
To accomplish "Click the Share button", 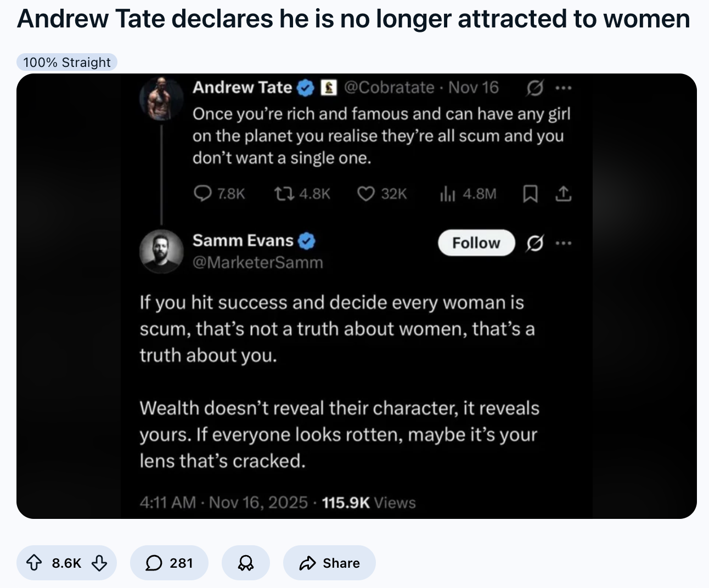I will [x=329, y=563].
